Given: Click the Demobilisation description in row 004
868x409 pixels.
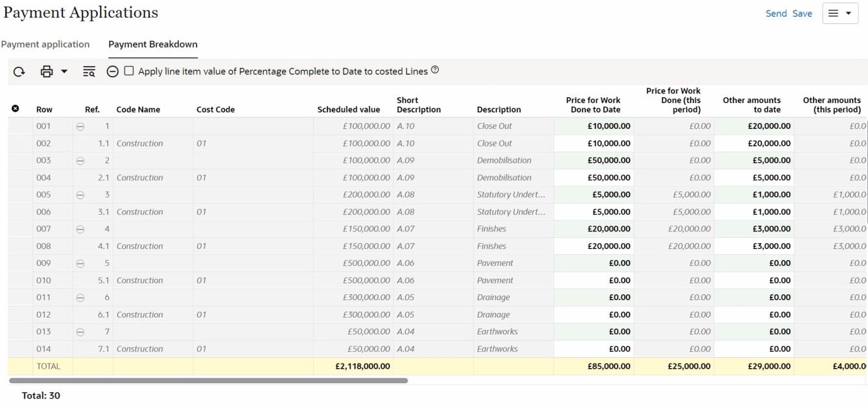Looking at the screenshot, I should (504, 178).
